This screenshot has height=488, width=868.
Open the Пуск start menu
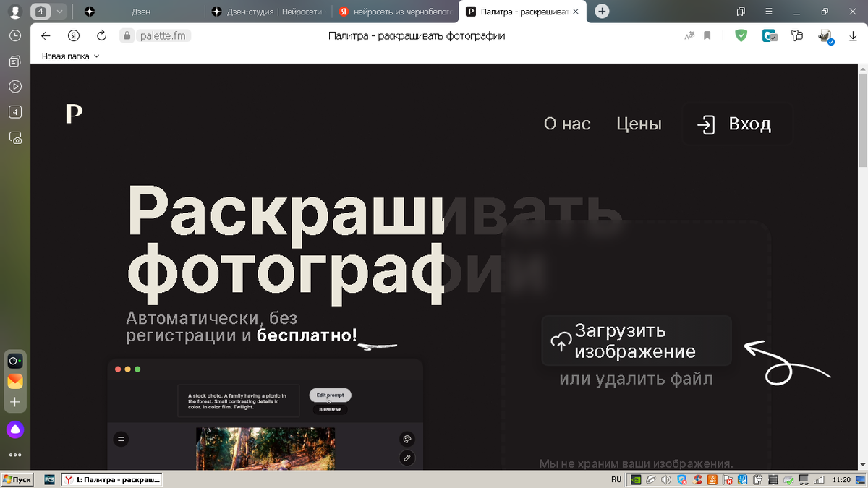pyautogui.click(x=17, y=479)
